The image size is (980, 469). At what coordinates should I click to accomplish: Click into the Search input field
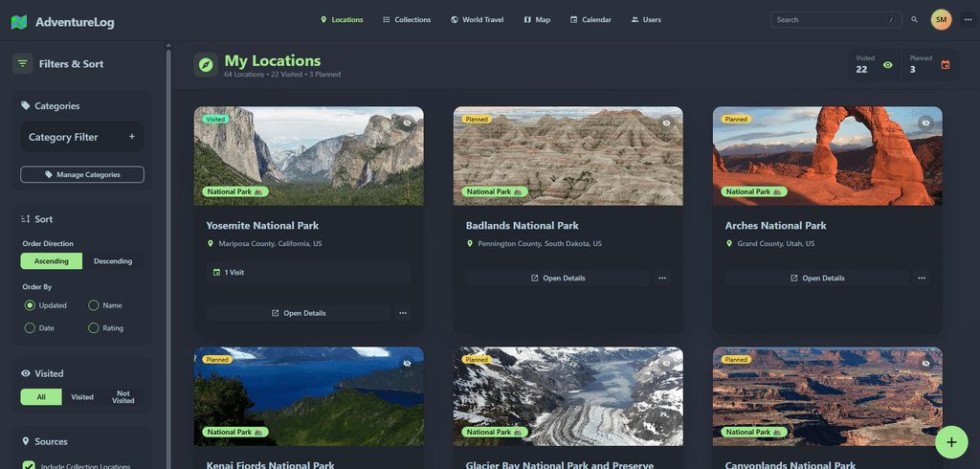point(831,19)
